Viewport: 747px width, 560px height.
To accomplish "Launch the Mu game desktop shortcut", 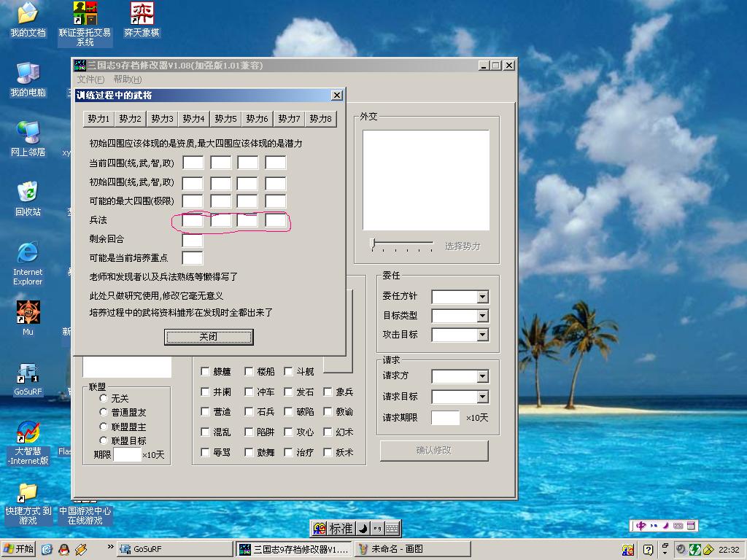I will (x=28, y=314).
